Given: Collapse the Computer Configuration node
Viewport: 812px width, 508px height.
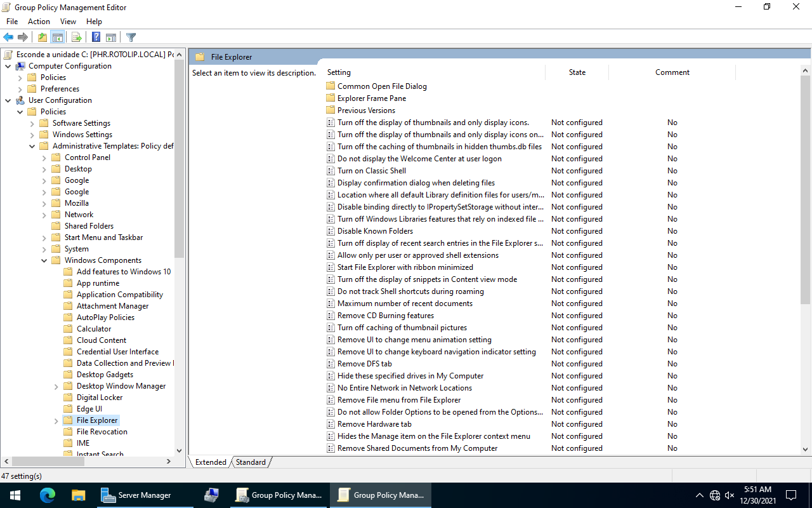Looking at the screenshot, I should [8, 66].
